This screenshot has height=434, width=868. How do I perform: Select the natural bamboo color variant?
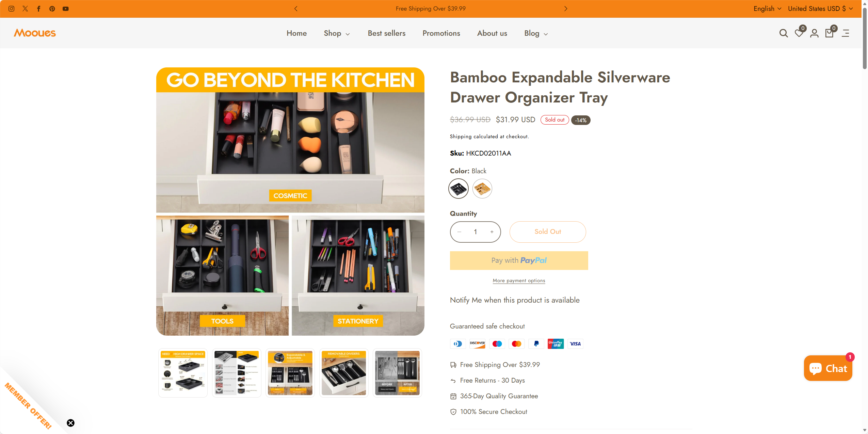[482, 189]
